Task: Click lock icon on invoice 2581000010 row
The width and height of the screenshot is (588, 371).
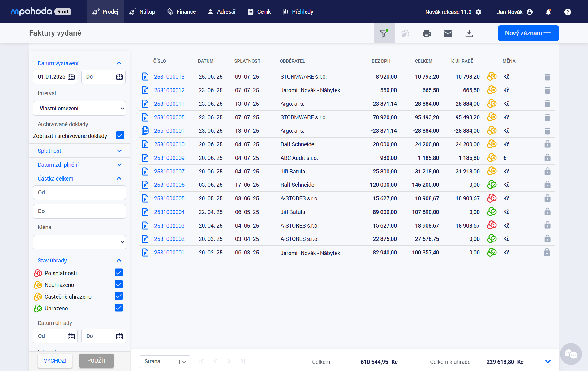Action: (x=547, y=144)
